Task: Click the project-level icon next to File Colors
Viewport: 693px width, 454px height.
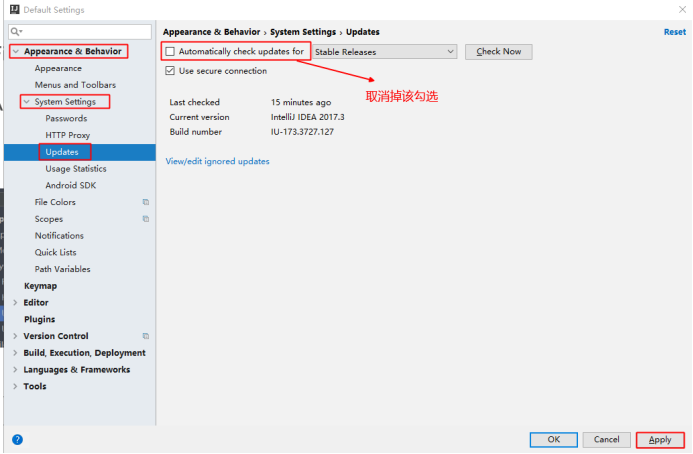Action: coord(145,202)
